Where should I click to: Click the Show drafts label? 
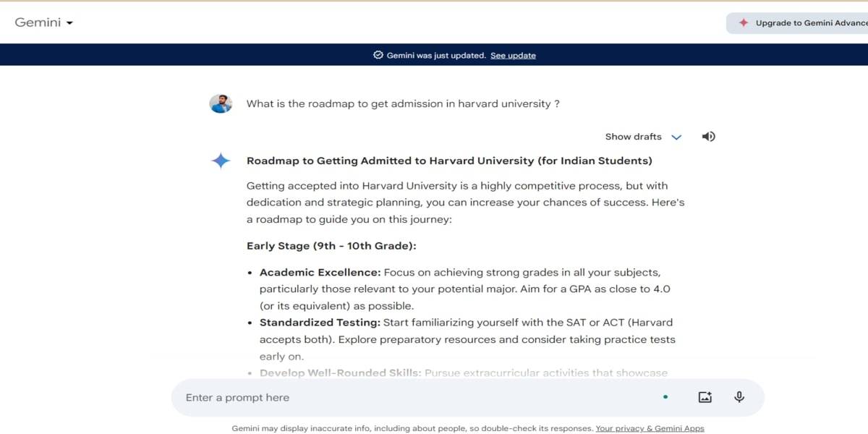tap(633, 136)
